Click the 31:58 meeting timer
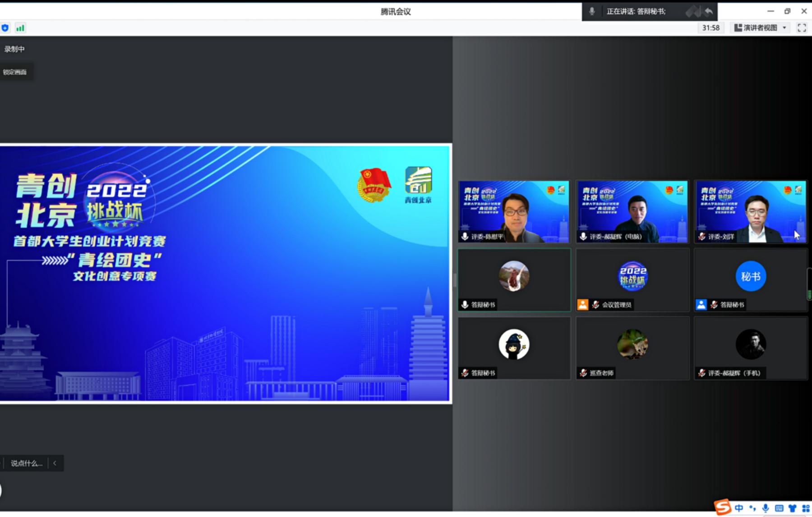812x517 pixels. 710,28
